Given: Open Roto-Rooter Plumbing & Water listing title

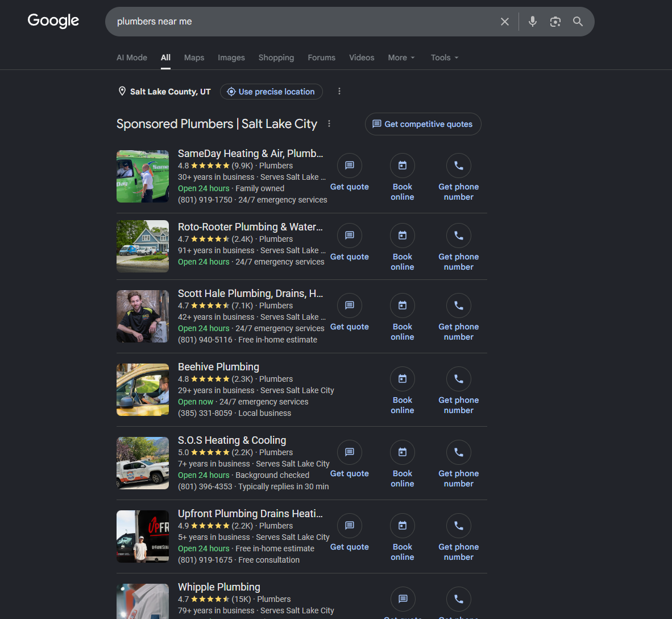Looking at the screenshot, I should (250, 227).
